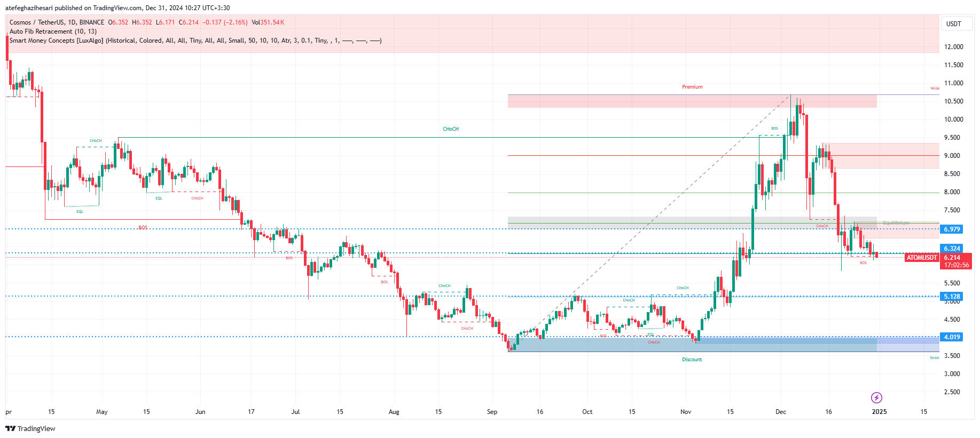Click the 6.324 Fib level price tag
The width and height of the screenshot is (980, 438).
[952, 249]
